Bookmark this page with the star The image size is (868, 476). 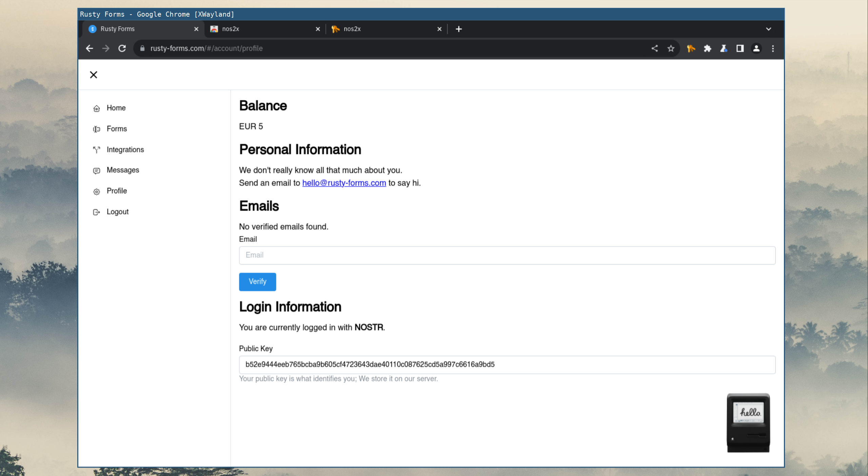point(671,48)
